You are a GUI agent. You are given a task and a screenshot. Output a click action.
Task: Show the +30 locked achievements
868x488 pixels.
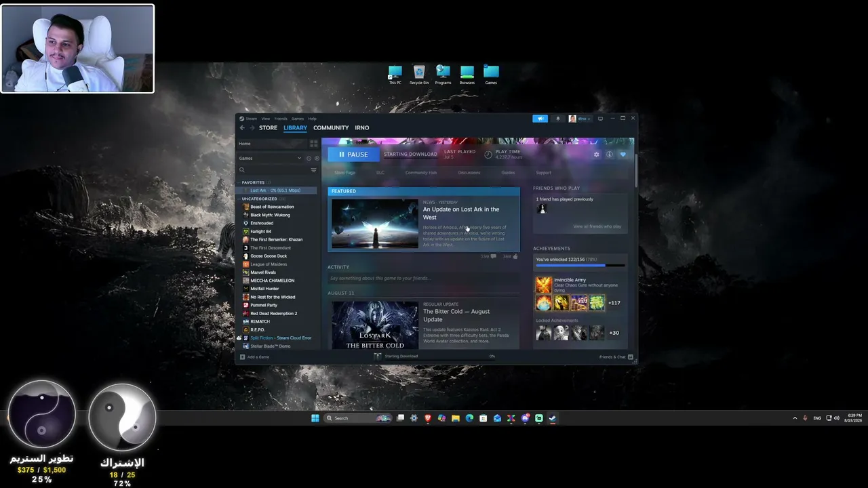click(614, 333)
